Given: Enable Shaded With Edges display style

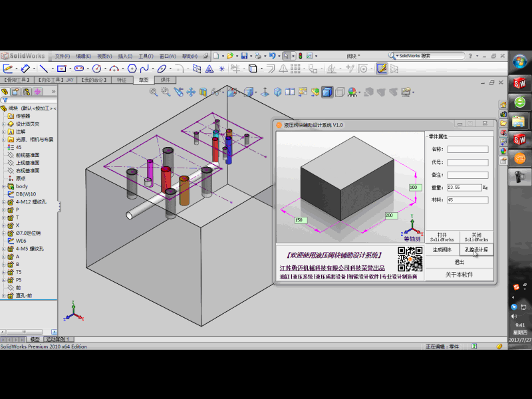Looking at the screenshot, I should click(327, 92).
